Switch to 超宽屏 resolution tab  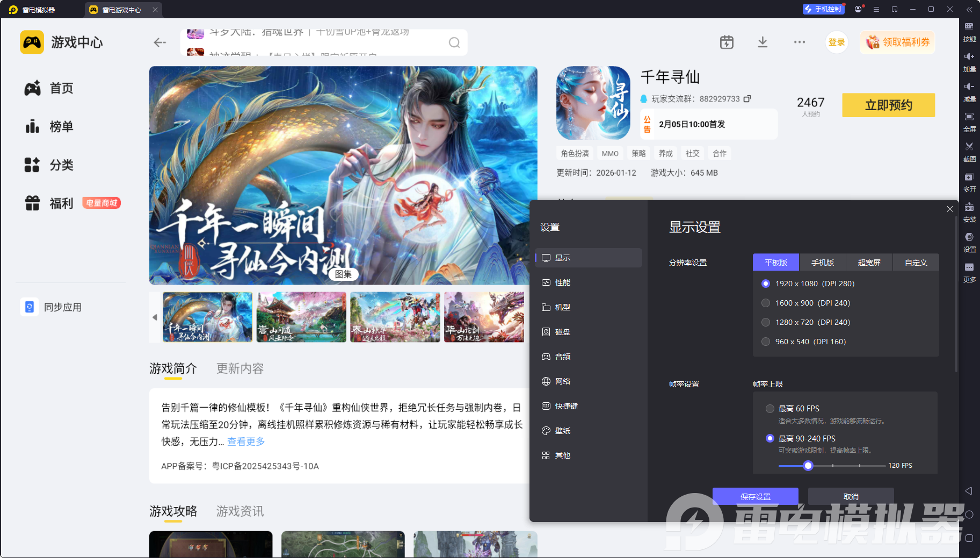coord(869,262)
